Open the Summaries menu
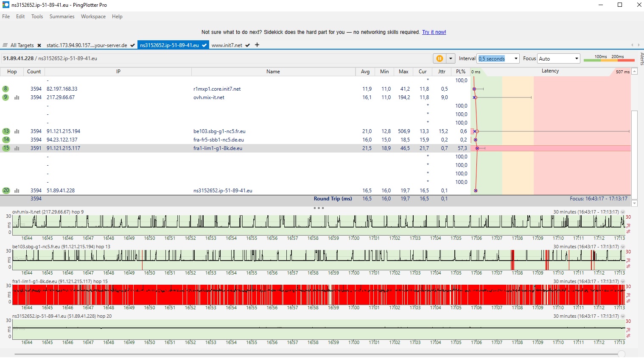 tap(62, 17)
